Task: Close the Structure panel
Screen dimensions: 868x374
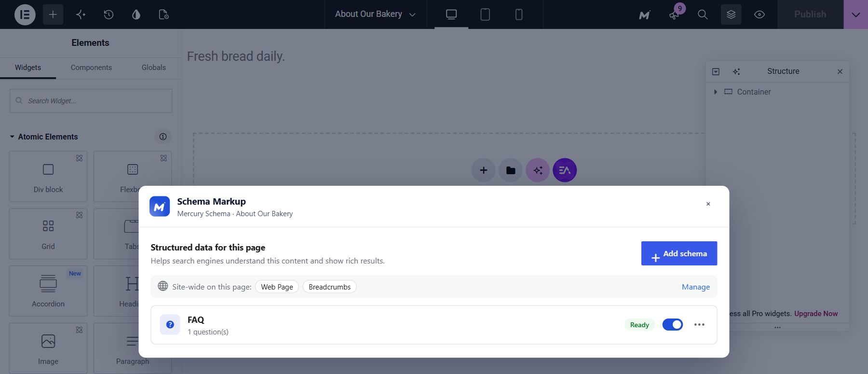Action: pyautogui.click(x=840, y=71)
